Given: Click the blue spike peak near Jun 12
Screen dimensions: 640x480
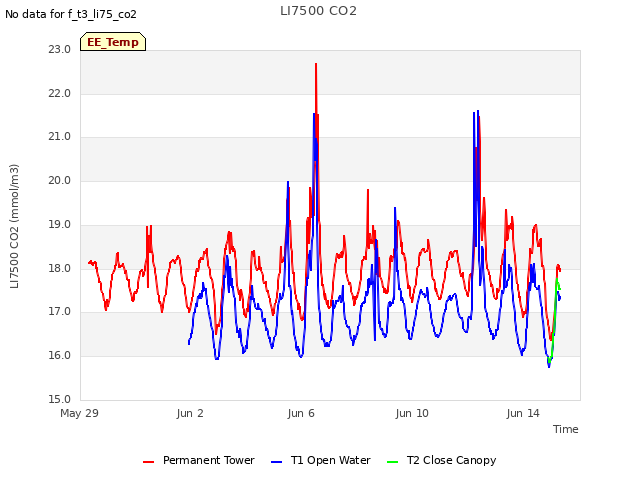Looking at the screenshot, I should [478, 111].
